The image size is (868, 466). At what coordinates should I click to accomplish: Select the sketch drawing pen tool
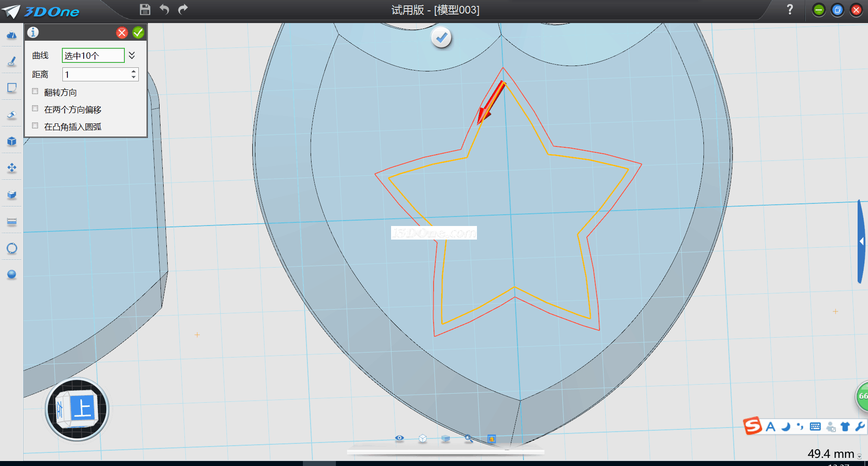click(12, 61)
